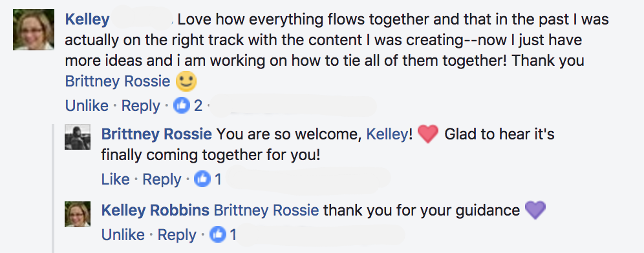644x253 pixels.
Task: Like Brittney Rossie's reply
Action: pos(115,179)
